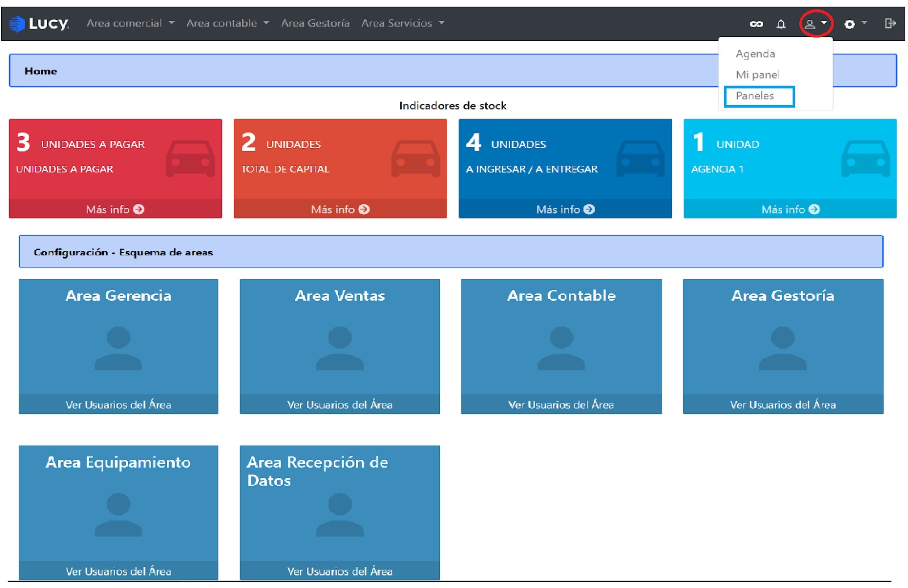Open Más info for Agencia 1

[790, 209]
